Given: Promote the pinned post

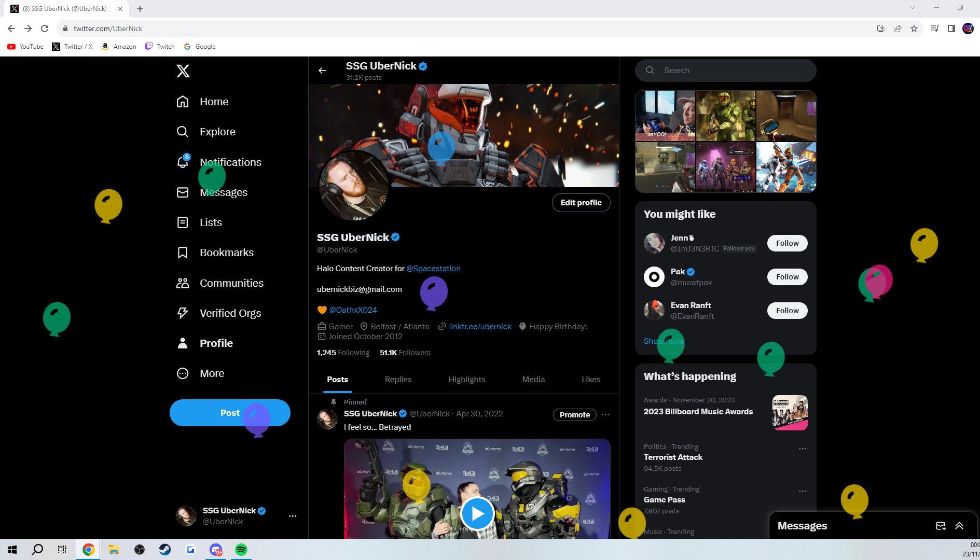Looking at the screenshot, I should tap(574, 415).
